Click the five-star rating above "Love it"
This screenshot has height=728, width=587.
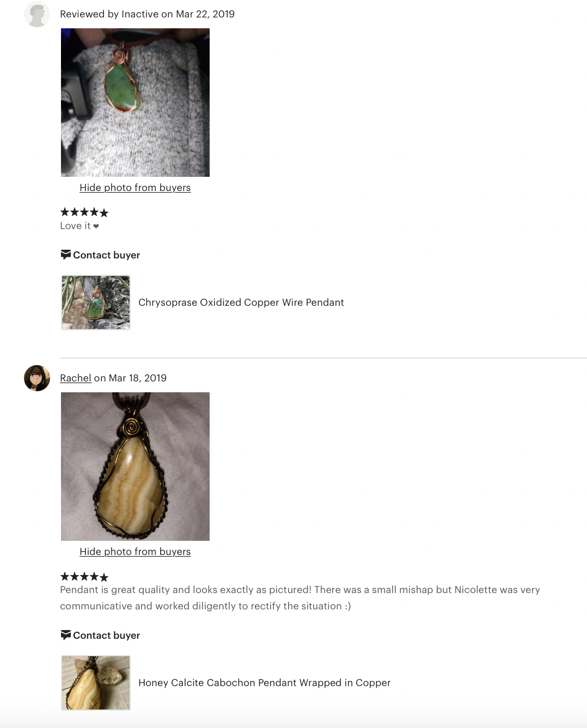pyautogui.click(x=84, y=212)
